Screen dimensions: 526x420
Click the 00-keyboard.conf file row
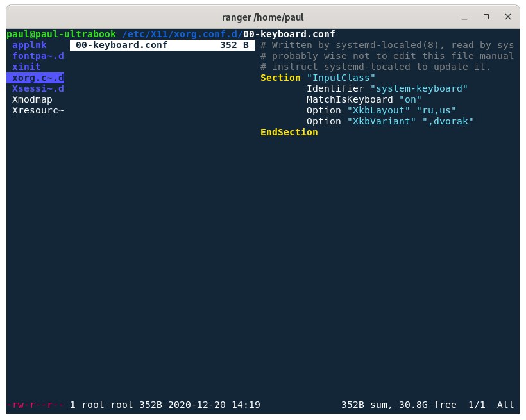pyautogui.click(x=162, y=45)
